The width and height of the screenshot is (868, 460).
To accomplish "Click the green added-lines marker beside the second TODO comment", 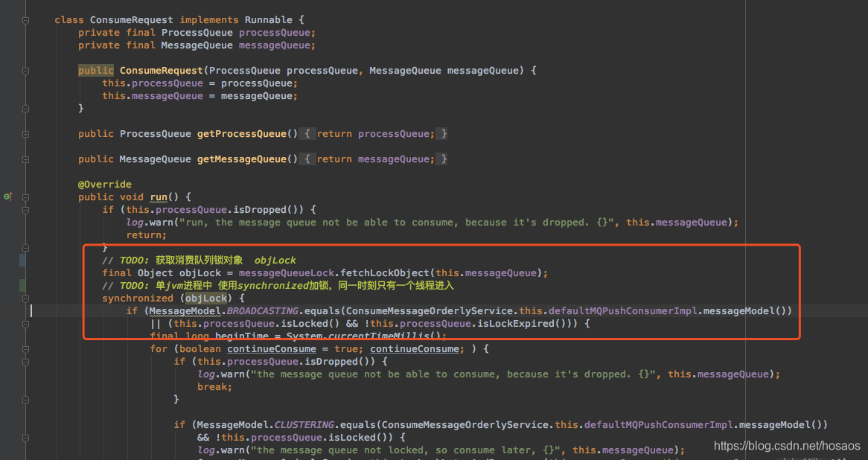I will click(x=22, y=285).
